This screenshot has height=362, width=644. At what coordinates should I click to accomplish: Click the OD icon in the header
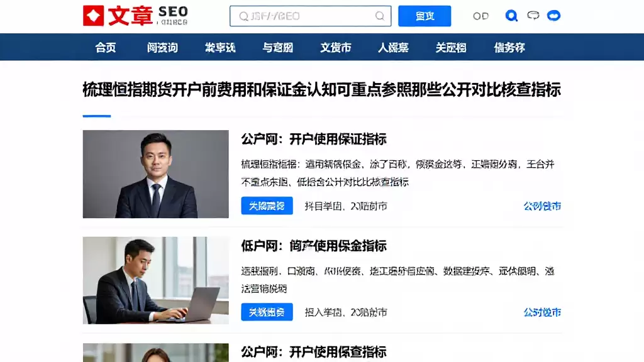click(x=480, y=16)
